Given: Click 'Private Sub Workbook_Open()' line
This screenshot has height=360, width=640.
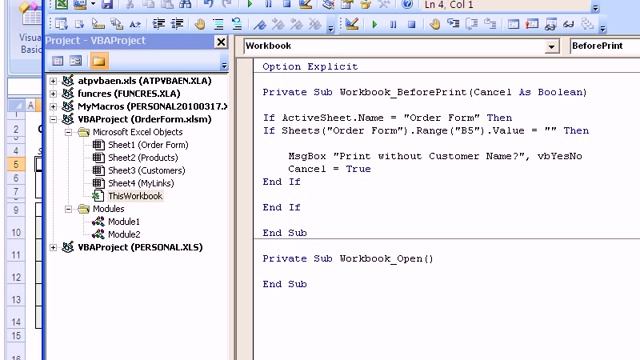Looking at the screenshot, I should click(348, 259).
